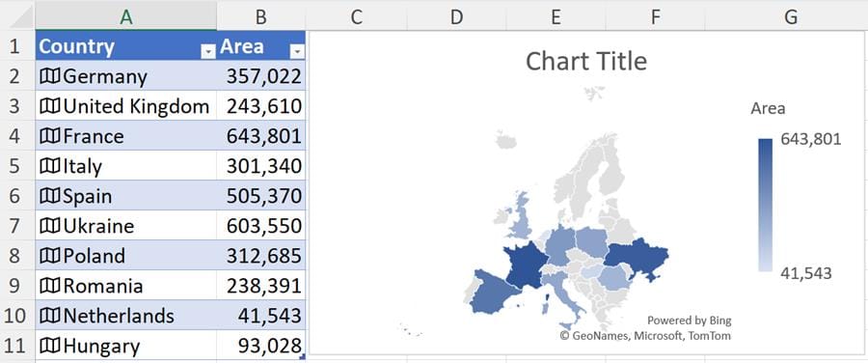Select the Netherlands country name cell

pos(126,316)
